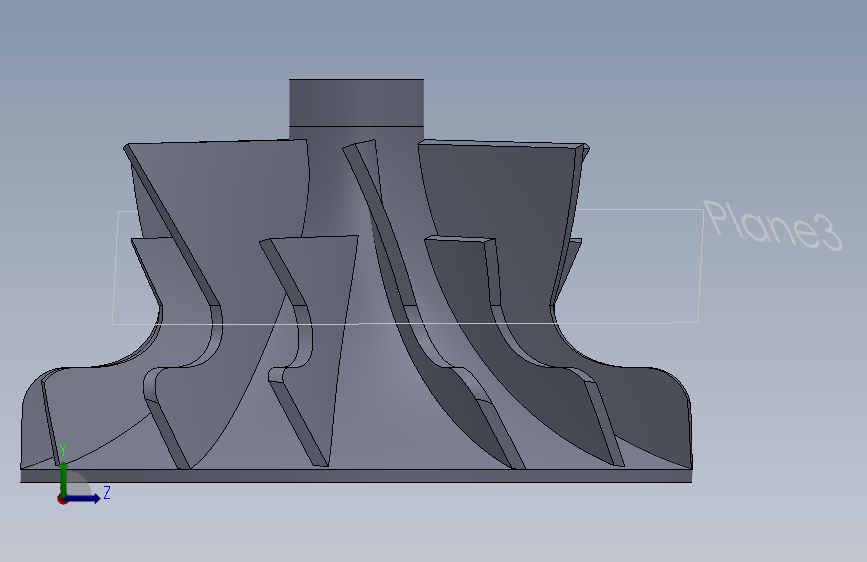Select the flat base disk of the impeller
This screenshot has height=562, width=867.
coord(356,476)
